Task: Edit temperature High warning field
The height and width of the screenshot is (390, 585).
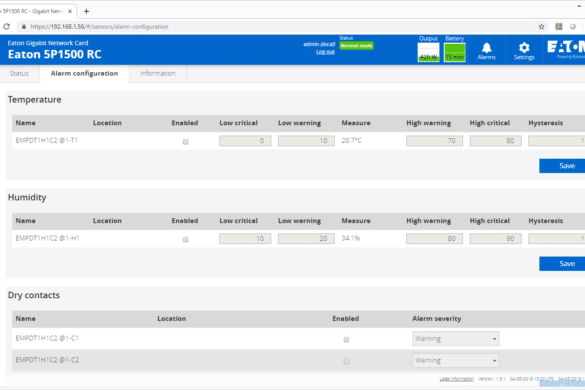Action: pos(434,141)
